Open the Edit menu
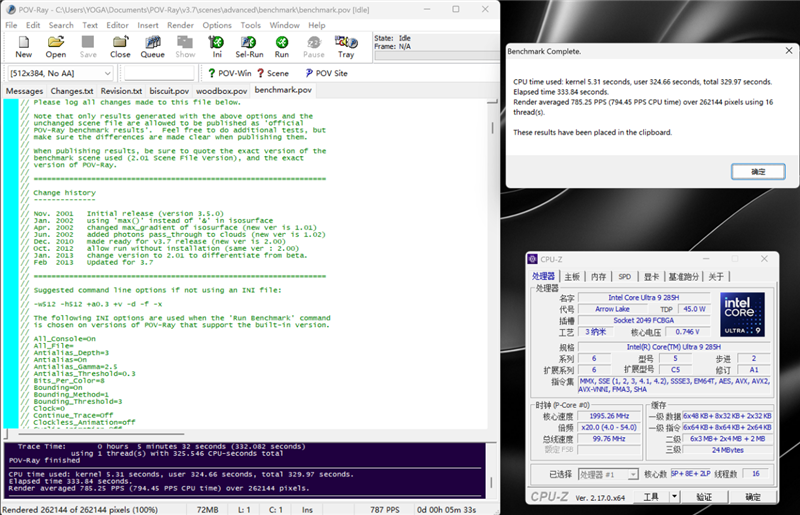Image resolution: width=800 pixels, height=515 pixels. 33,25
